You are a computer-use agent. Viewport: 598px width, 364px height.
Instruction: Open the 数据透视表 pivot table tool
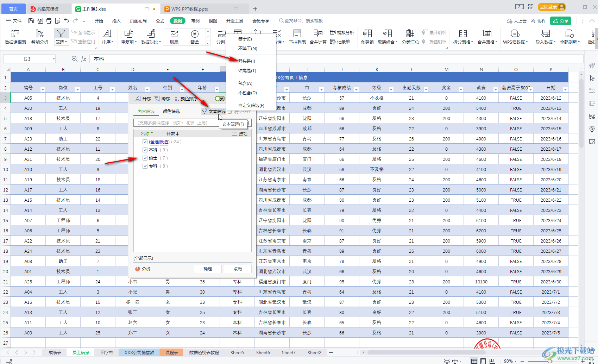[x=15, y=37]
